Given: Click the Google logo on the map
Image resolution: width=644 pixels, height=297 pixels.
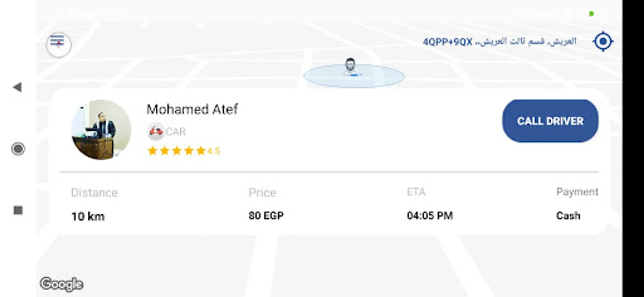Looking at the screenshot, I should 62,284.
